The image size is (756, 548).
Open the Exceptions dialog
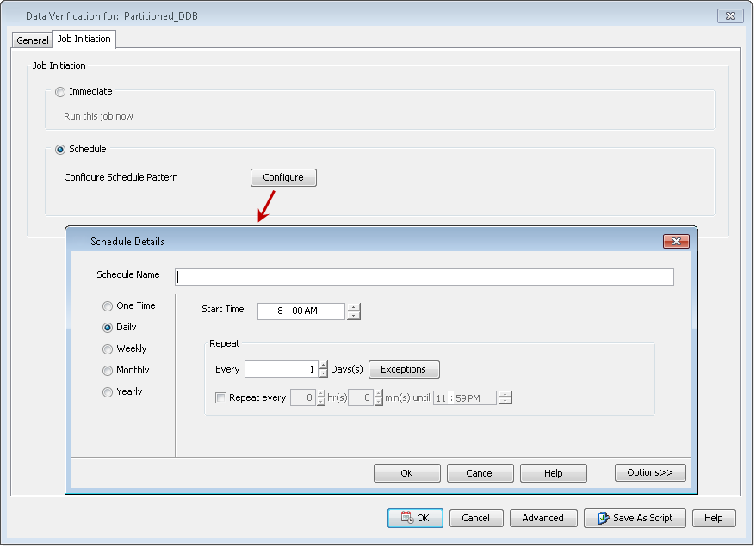pos(404,370)
